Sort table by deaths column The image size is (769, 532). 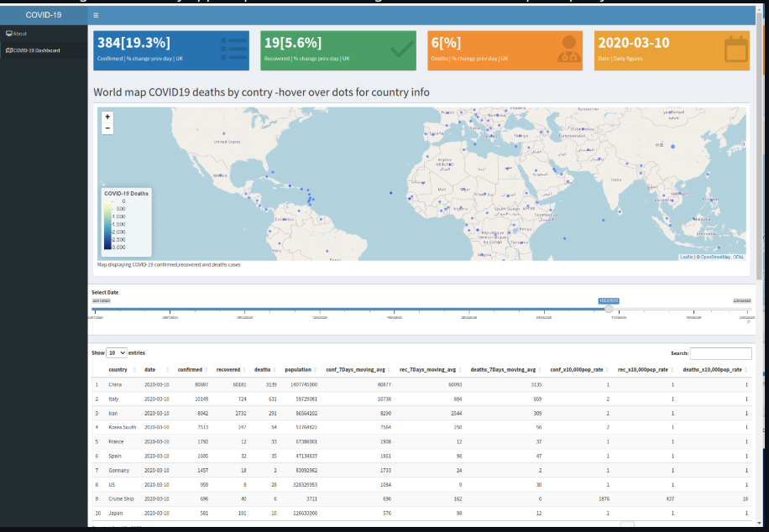pos(264,369)
